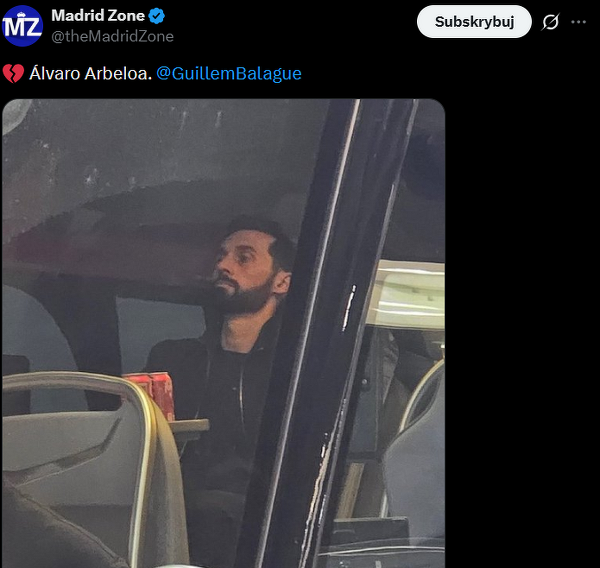The height and width of the screenshot is (568, 600).
Task: Open the @GuillemBalague mention link
Action: 229,73
